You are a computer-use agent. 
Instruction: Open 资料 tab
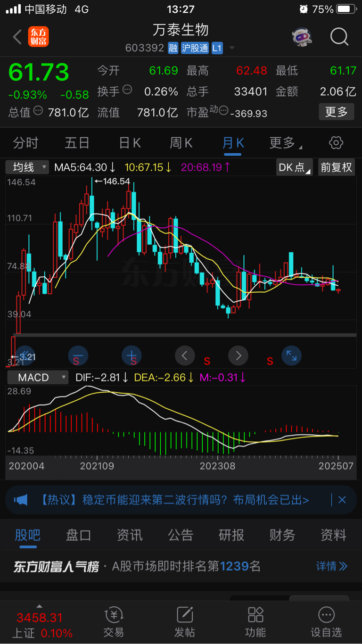click(x=333, y=535)
